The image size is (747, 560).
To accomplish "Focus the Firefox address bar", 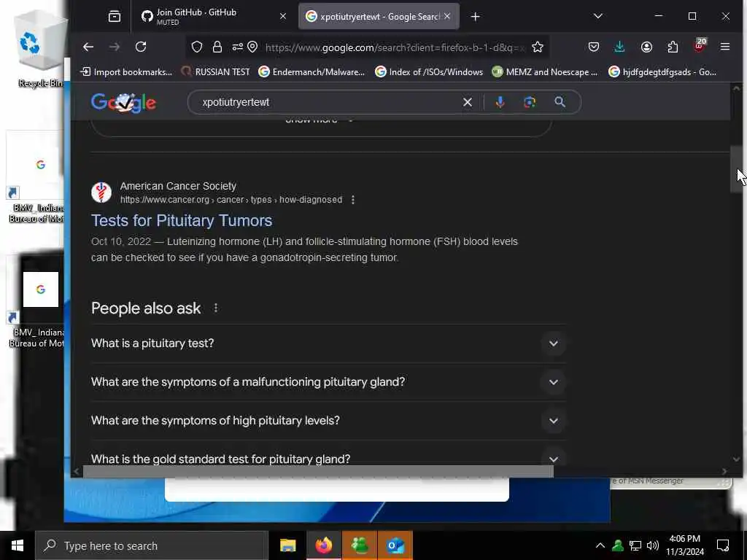I will point(395,47).
